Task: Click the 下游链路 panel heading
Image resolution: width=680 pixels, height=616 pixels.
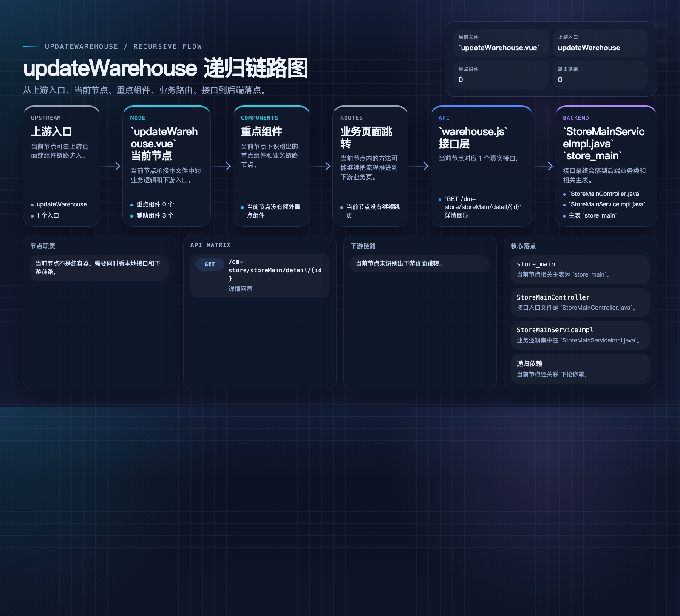Action: pyautogui.click(x=363, y=246)
